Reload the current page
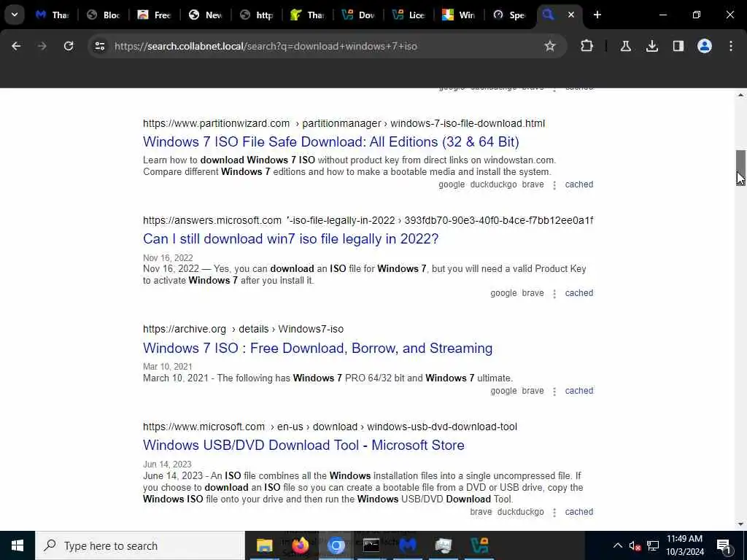Viewport: 747px width, 560px height. (x=69, y=46)
